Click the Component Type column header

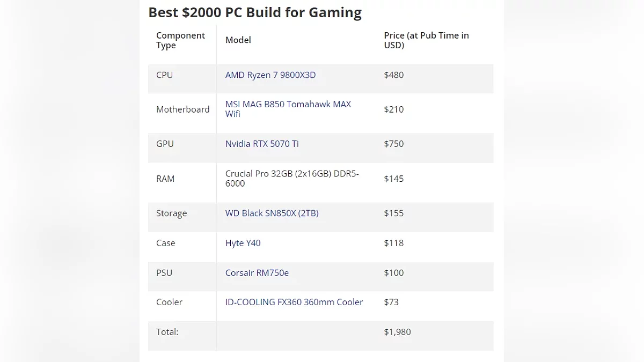(180, 40)
